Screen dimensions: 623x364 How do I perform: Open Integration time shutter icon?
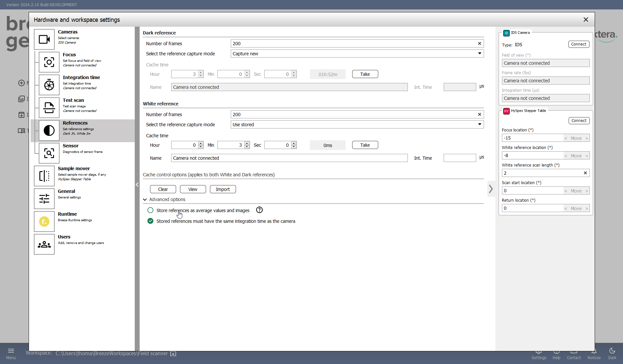49,85
